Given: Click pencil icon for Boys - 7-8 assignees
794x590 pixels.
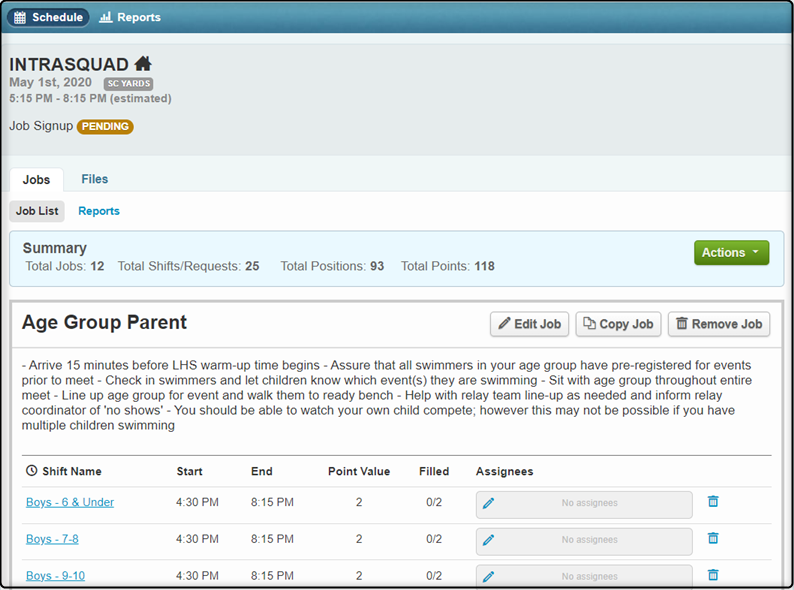Looking at the screenshot, I should pos(488,540).
